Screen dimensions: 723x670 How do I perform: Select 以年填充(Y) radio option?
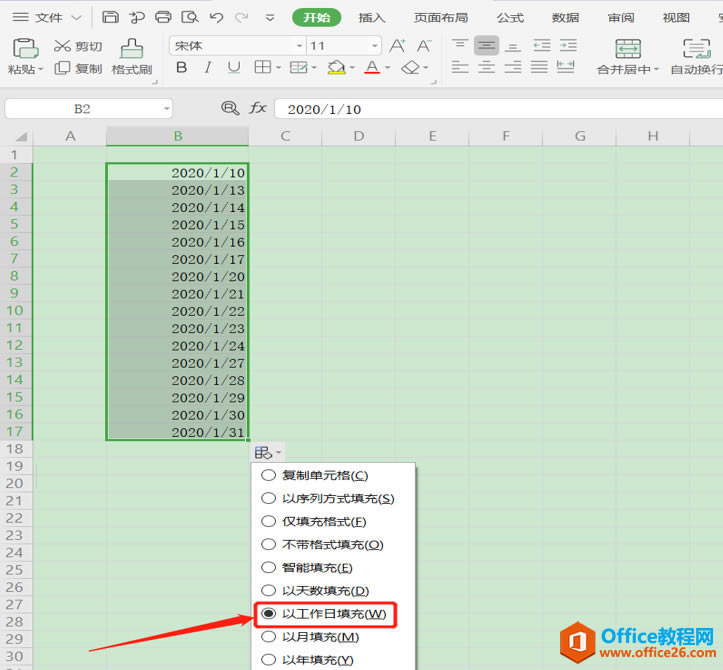click(268, 660)
